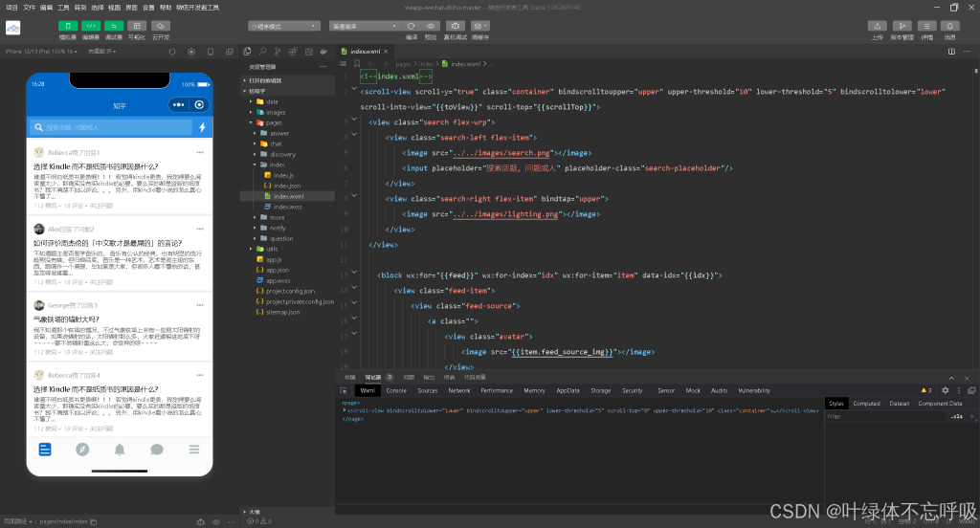Click the styles Filter input field

click(x=880, y=417)
